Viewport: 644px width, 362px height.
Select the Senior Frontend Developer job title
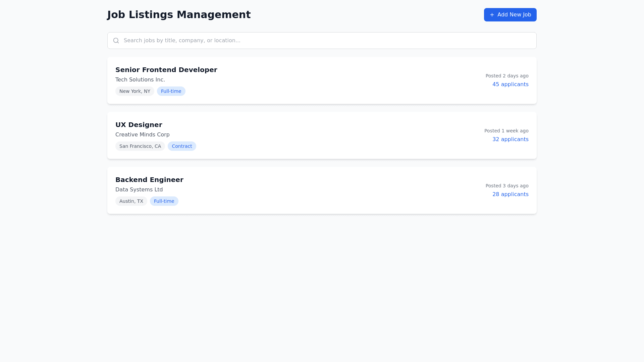pos(166,70)
